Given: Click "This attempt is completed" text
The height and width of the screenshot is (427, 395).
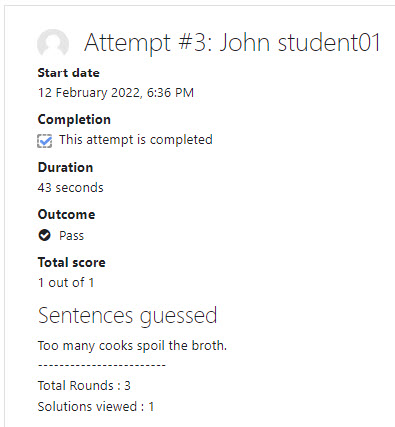Looking at the screenshot, I should click(x=136, y=140).
